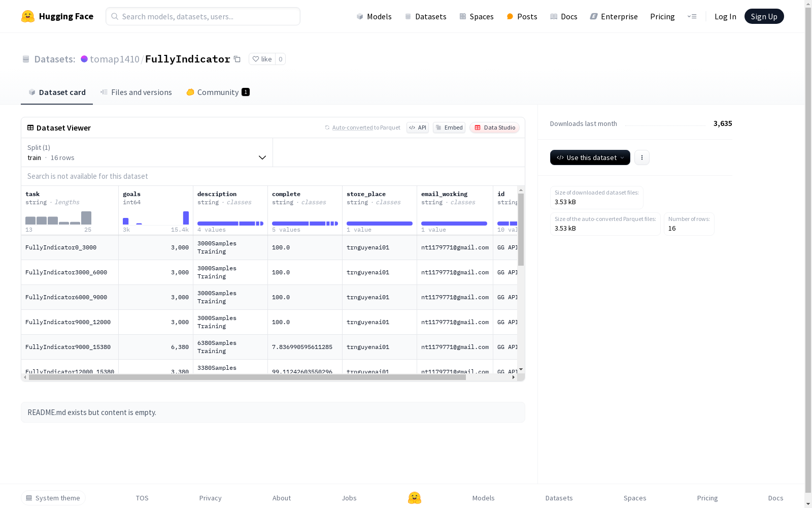This screenshot has width=812, height=508.
Task: Click the footer Hugging Face emoji icon
Action: point(415,498)
